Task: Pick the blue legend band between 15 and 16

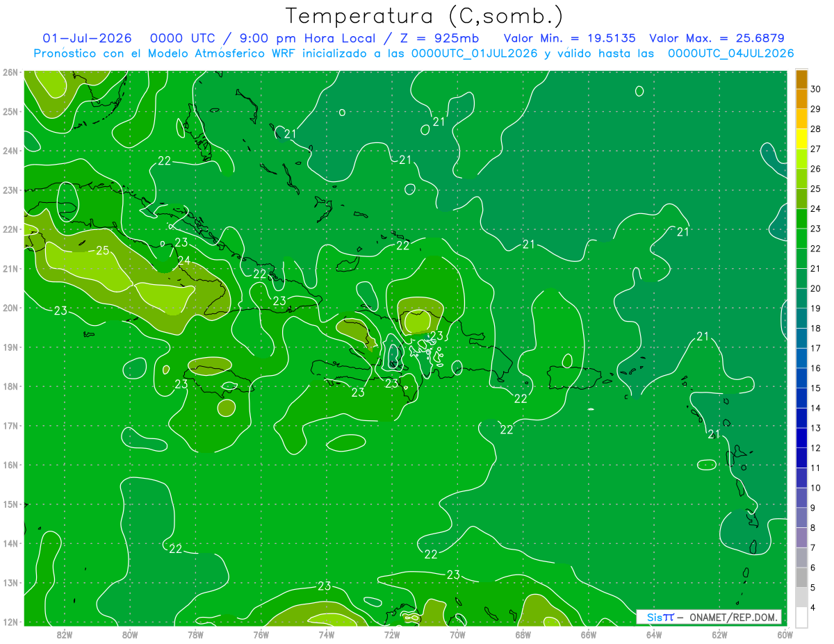Action: 801,378
